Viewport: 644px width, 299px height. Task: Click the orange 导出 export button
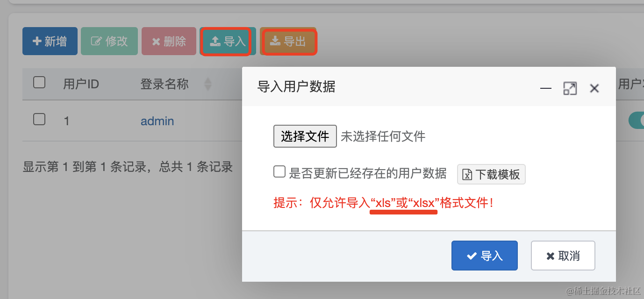pyautogui.click(x=288, y=41)
